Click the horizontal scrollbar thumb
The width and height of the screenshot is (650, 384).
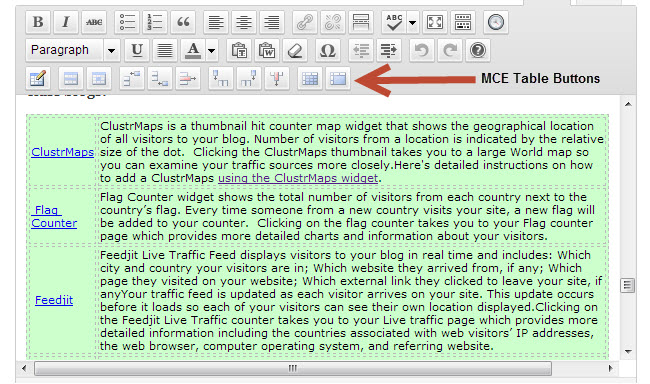(x=293, y=368)
